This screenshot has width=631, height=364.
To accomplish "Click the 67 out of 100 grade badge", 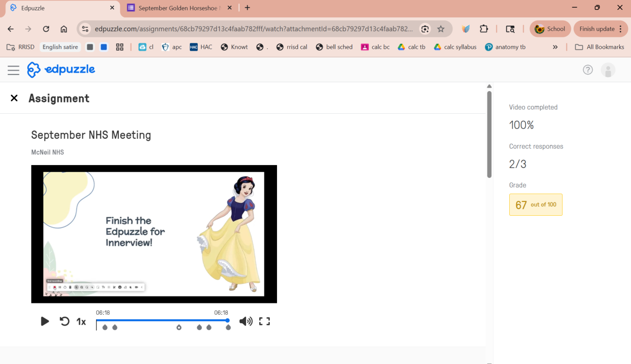I will point(536,205).
